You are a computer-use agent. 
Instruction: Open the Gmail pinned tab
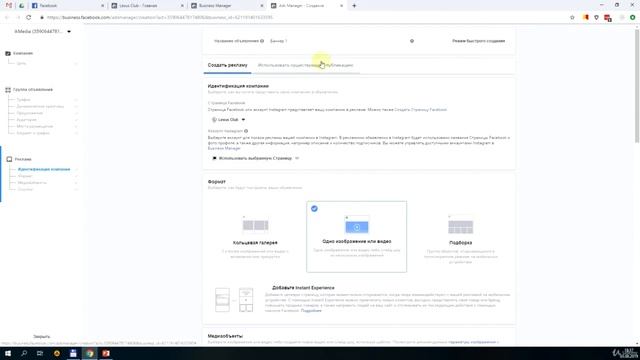click(9, 6)
